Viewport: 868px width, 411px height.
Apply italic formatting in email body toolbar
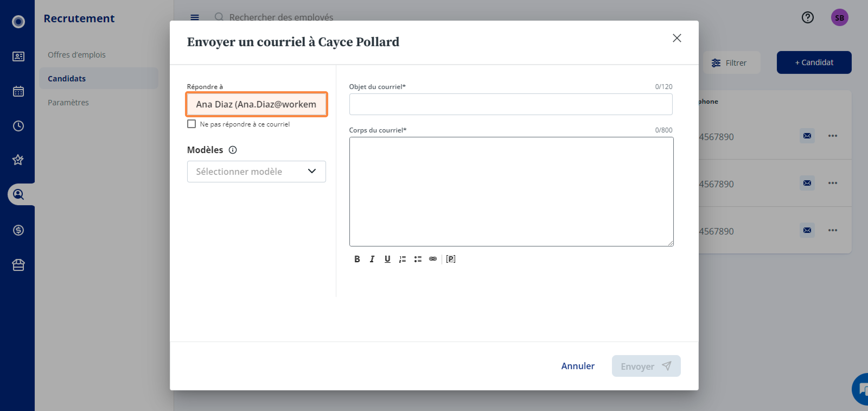click(372, 259)
